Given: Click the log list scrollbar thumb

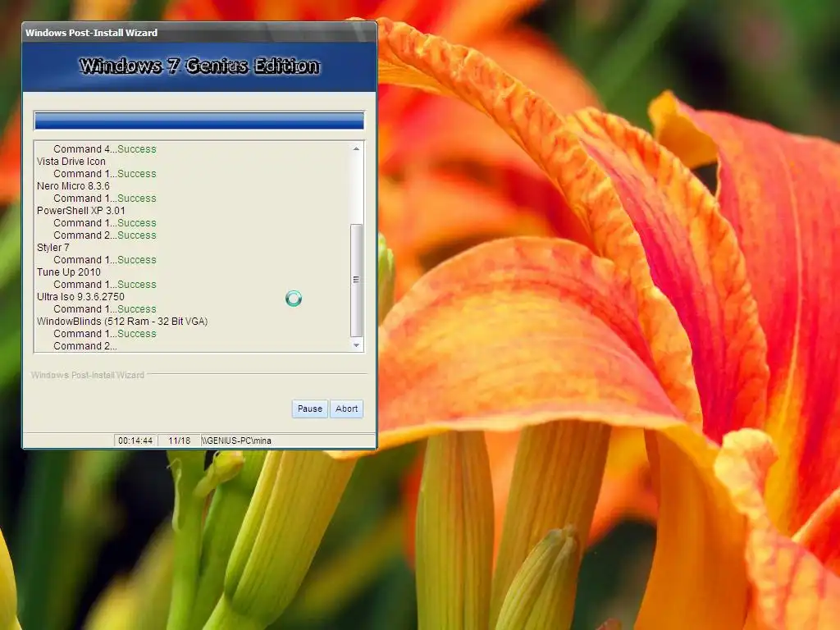Looking at the screenshot, I should 356,280.
